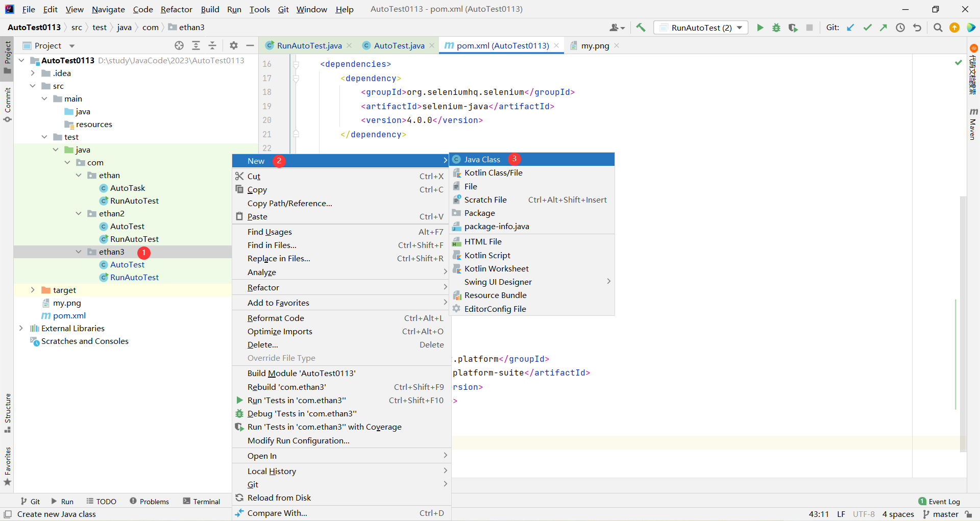This screenshot has width=980, height=521.
Task: Click the editor vertical scrollbar
Action: (x=963, y=324)
